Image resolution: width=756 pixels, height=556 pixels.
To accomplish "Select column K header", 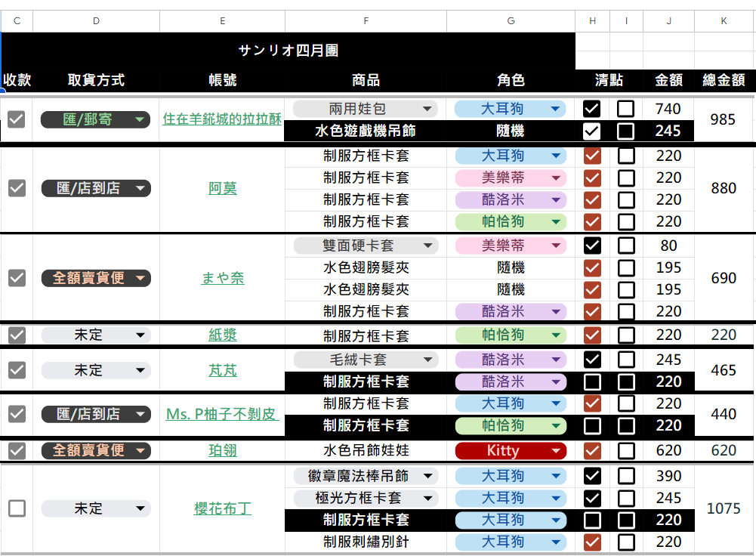I will tap(724, 20).
